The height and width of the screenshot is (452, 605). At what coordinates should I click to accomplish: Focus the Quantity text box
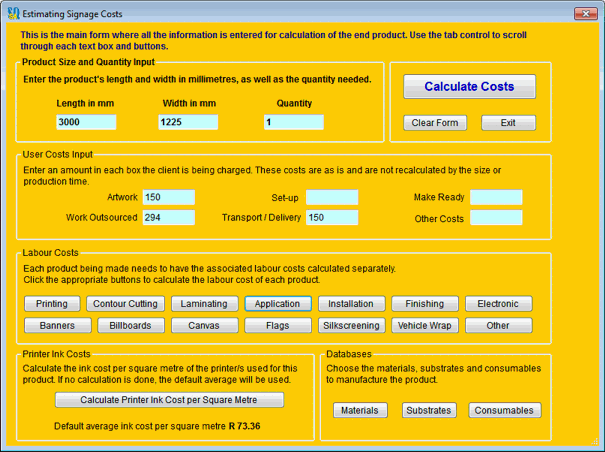pos(293,122)
